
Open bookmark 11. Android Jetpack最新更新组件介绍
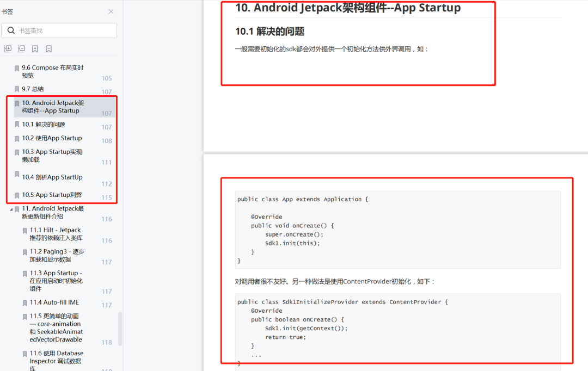53,212
